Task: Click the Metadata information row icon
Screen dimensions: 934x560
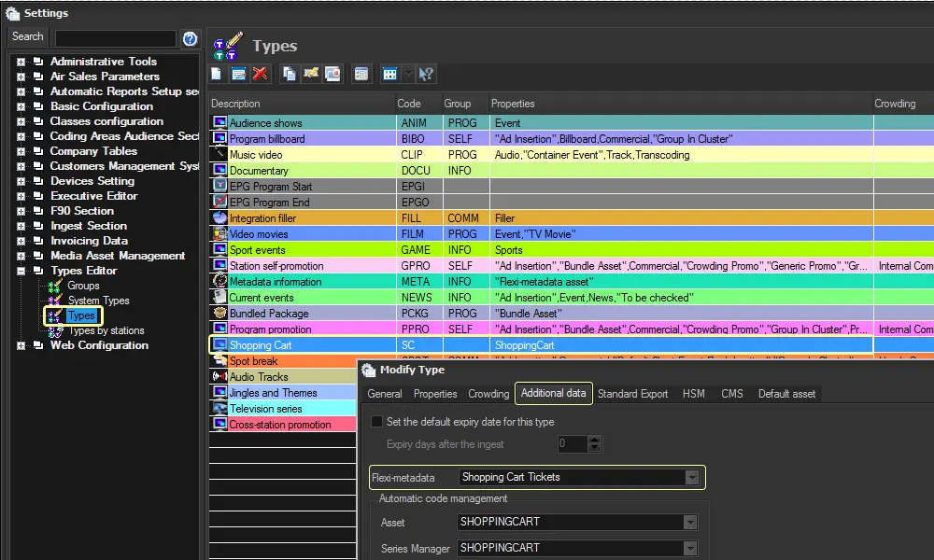Action: [219, 281]
